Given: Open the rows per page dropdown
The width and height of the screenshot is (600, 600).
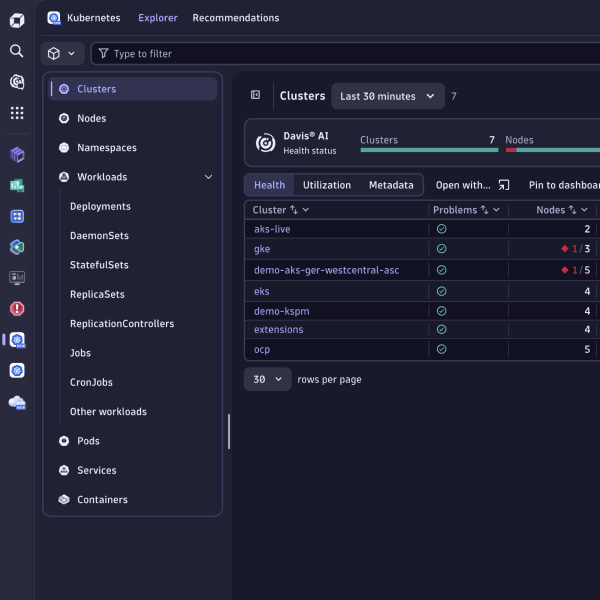Looking at the screenshot, I should coord(267,379).
